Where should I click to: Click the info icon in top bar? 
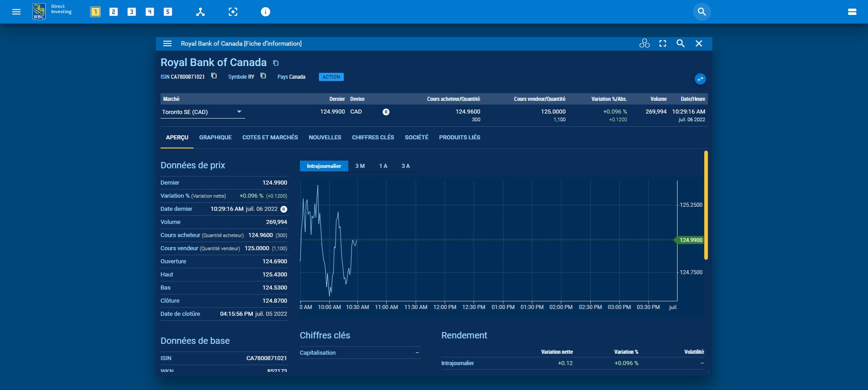266,12
